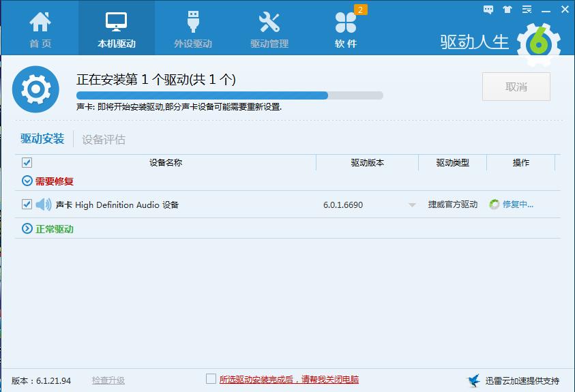This screenshot has width=575, height=392.
Task: Click the 修复中 repairing status icon
Action: pos(494,205)
